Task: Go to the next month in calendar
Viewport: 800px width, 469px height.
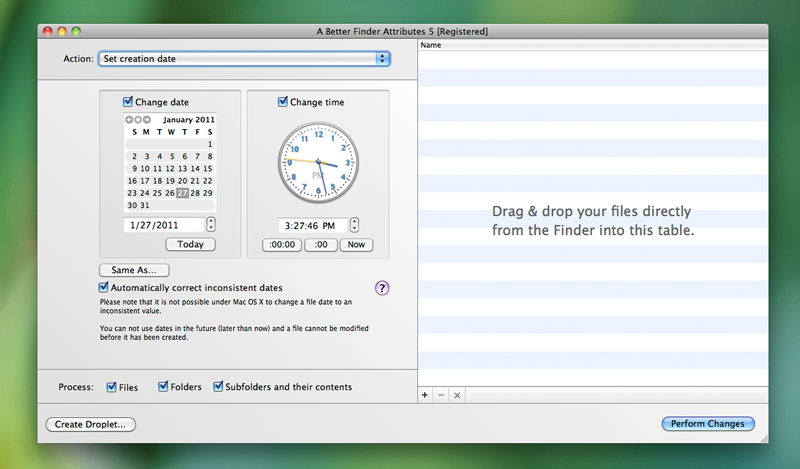Action: point(147,119)
